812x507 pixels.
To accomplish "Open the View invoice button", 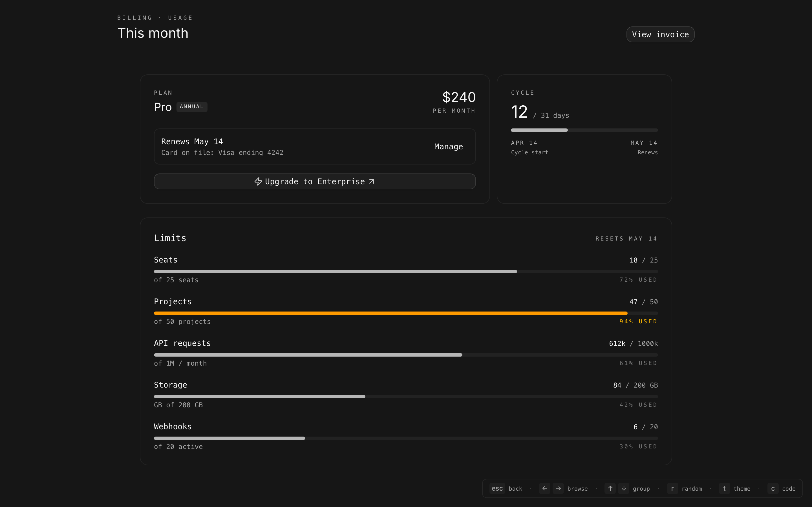I will pyautogui.click(x=660, y=35).
